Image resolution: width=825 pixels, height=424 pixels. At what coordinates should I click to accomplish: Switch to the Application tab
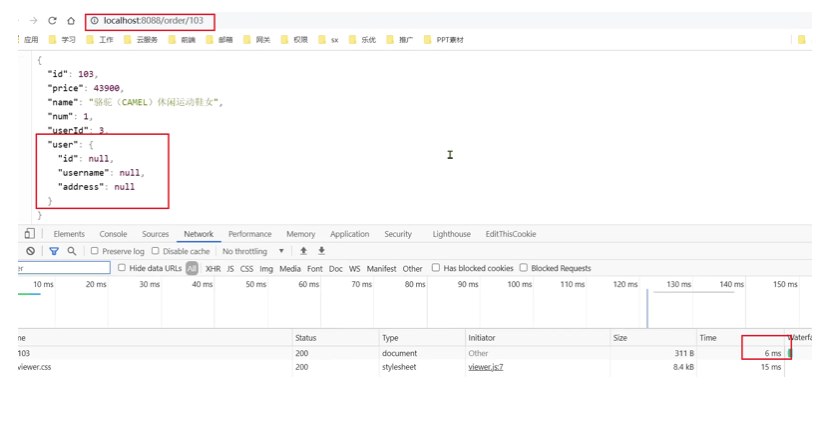(349, 234)
